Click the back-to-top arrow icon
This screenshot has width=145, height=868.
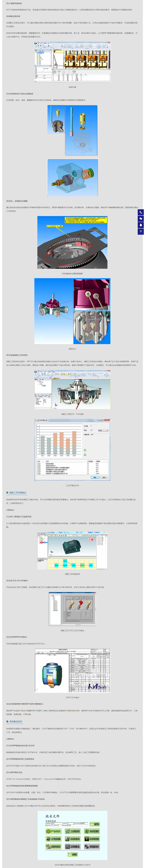(141, 232)
